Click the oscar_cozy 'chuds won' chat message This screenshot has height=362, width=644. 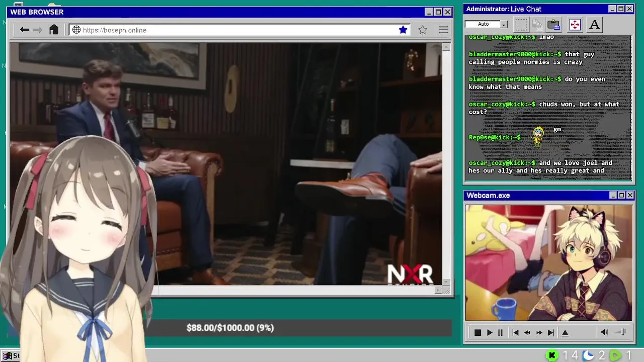point(544,108)
